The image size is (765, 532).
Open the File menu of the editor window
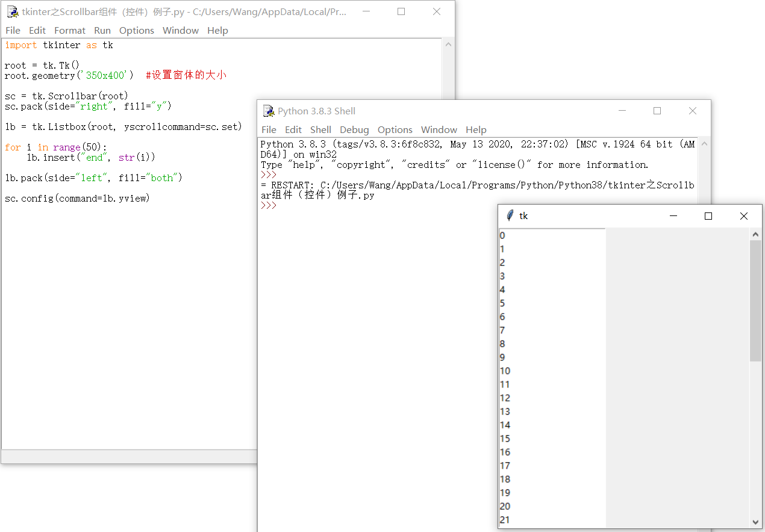coord(13,30)
